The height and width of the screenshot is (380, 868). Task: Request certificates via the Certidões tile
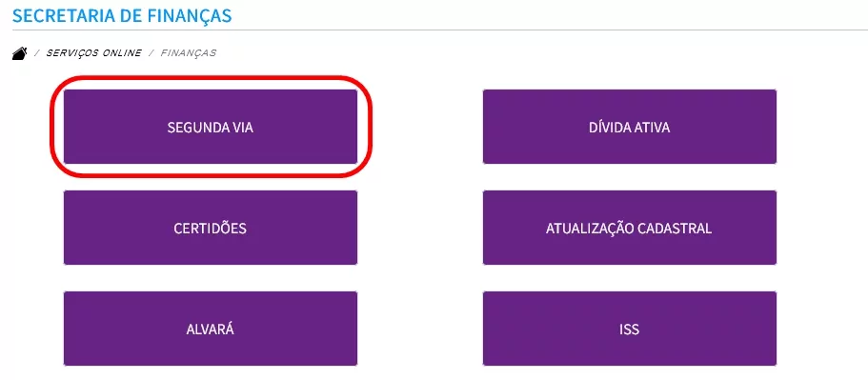[211, 228]
